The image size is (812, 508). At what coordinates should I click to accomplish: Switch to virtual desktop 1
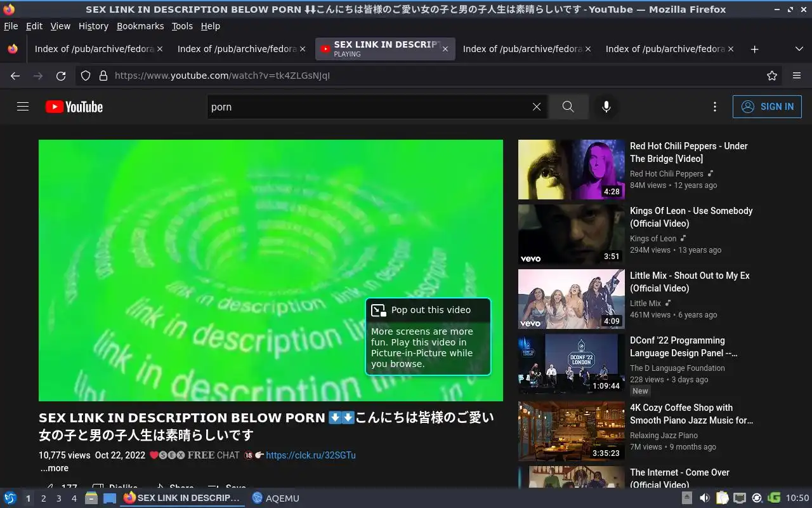tap(28, 498)
